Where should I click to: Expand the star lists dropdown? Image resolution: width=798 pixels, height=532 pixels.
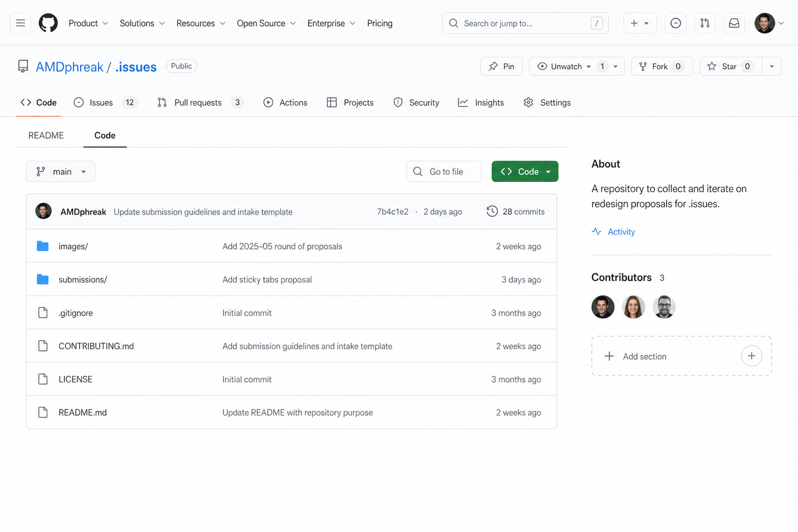coord(772,66)
